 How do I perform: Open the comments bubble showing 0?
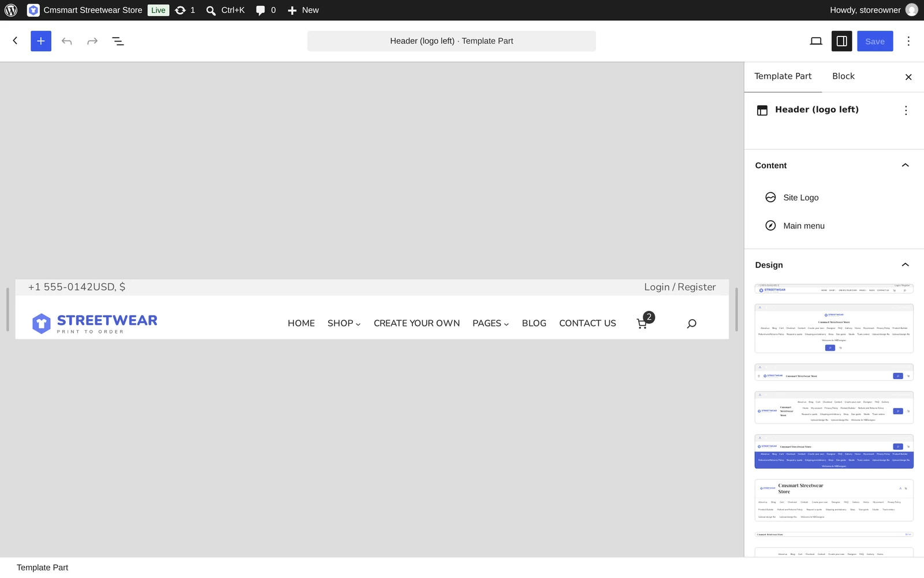(266, 10)
